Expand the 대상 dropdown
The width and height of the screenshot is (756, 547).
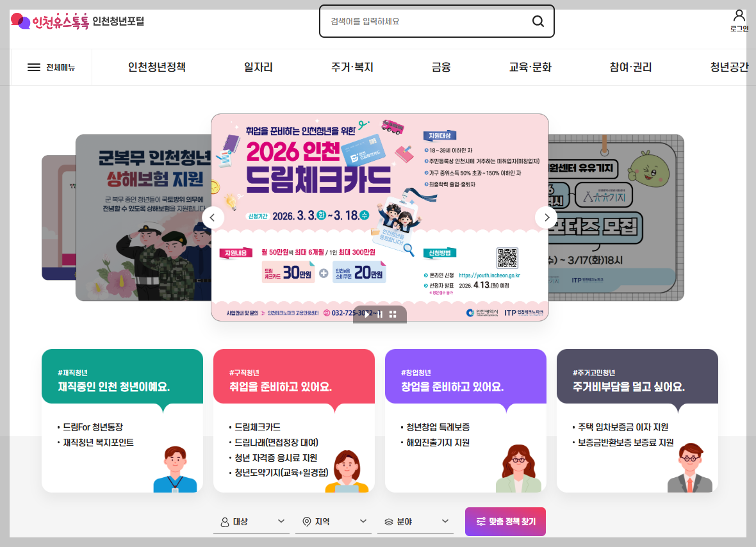point(251,521)
